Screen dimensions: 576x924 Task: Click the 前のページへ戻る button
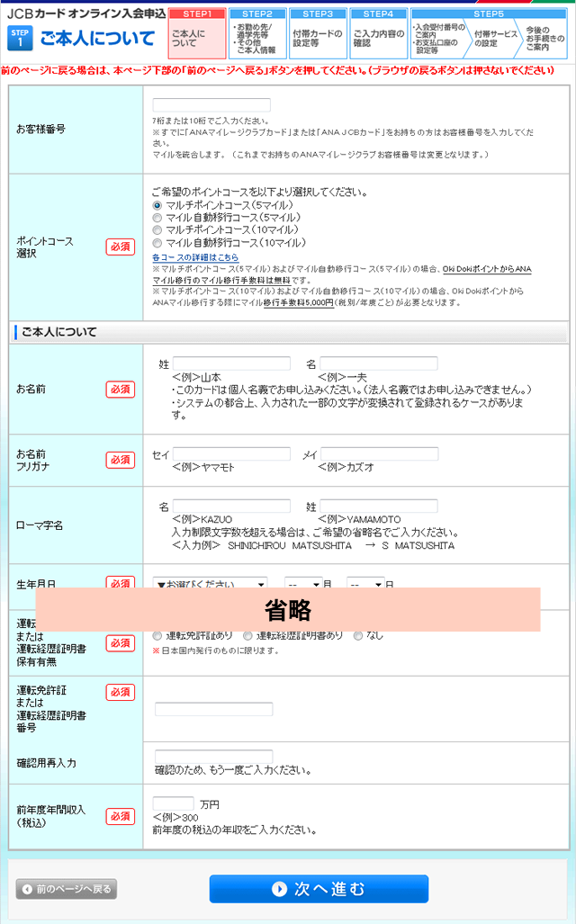[x=67, y=889]
